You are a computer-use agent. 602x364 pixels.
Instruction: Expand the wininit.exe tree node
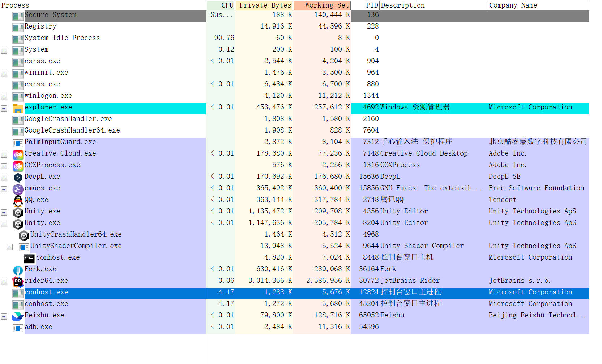(4, 74)
